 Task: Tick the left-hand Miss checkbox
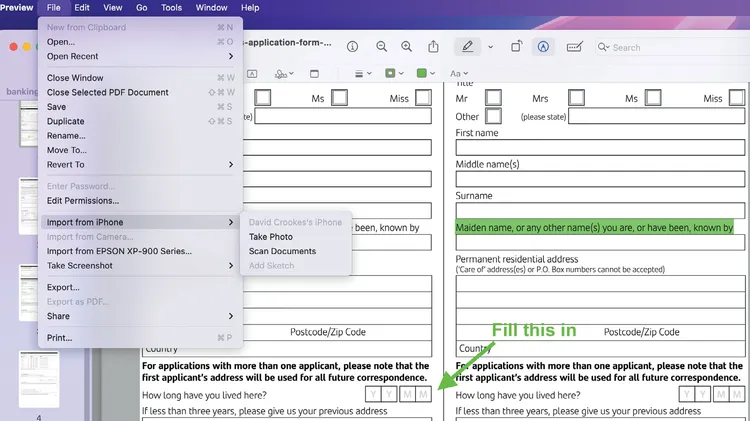423,98
